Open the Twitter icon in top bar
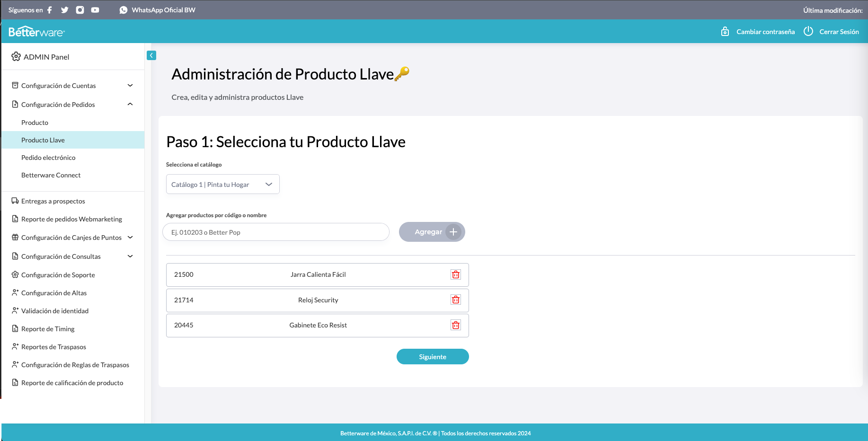 click(x=65, y=10)
